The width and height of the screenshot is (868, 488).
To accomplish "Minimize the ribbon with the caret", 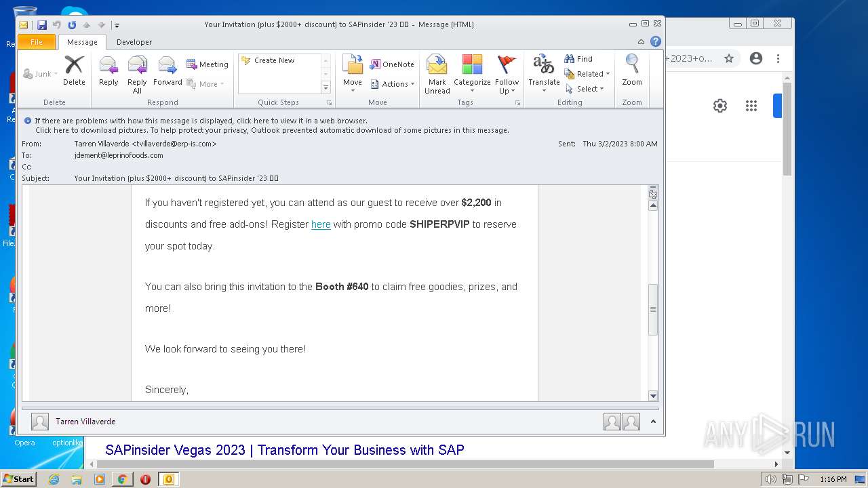I will coord(641,42).
